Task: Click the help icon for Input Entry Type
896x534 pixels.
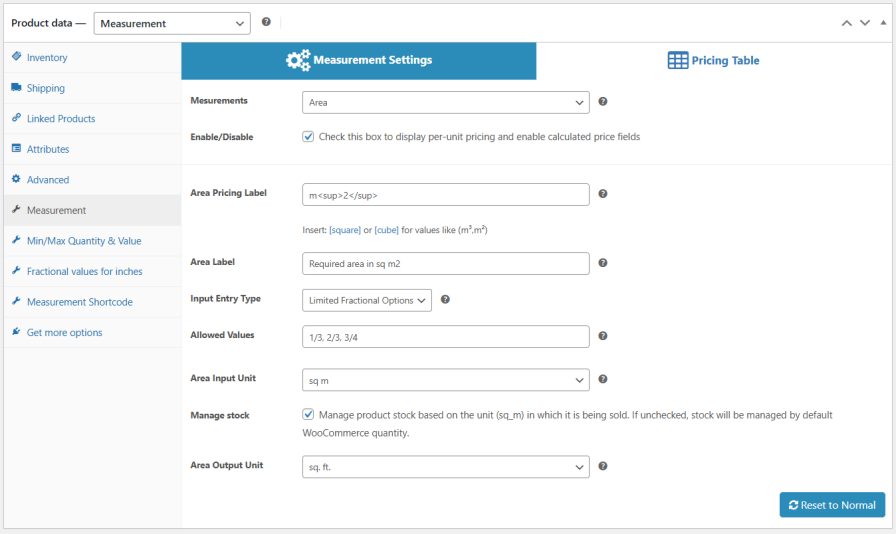Action: [x=445, y=300]
